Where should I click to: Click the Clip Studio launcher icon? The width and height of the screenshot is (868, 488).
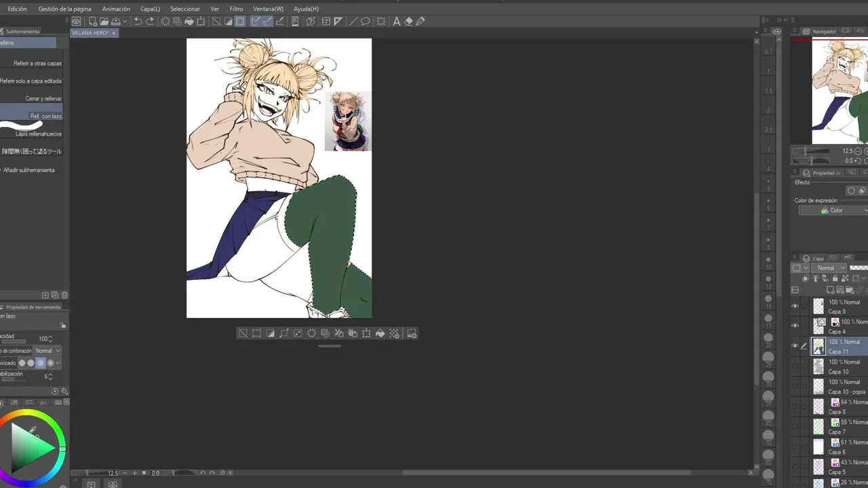pyautogui.click(x=77, y=21)
